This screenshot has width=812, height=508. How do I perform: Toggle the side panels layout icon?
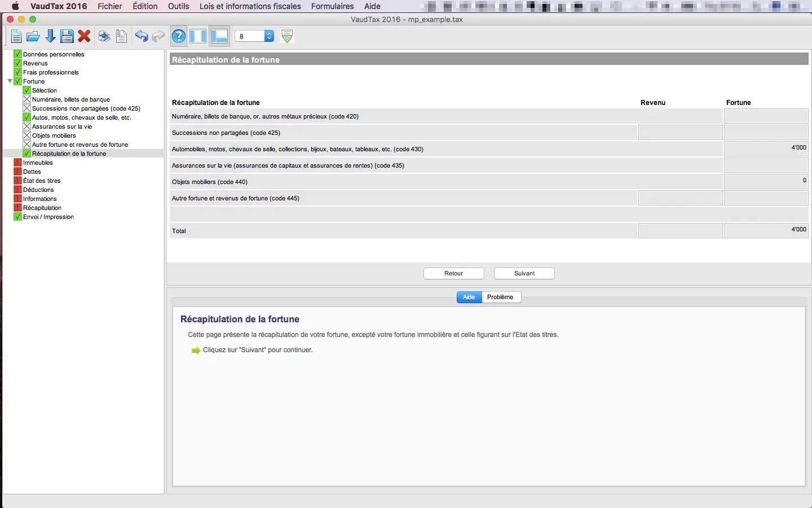tap(198, 37)
